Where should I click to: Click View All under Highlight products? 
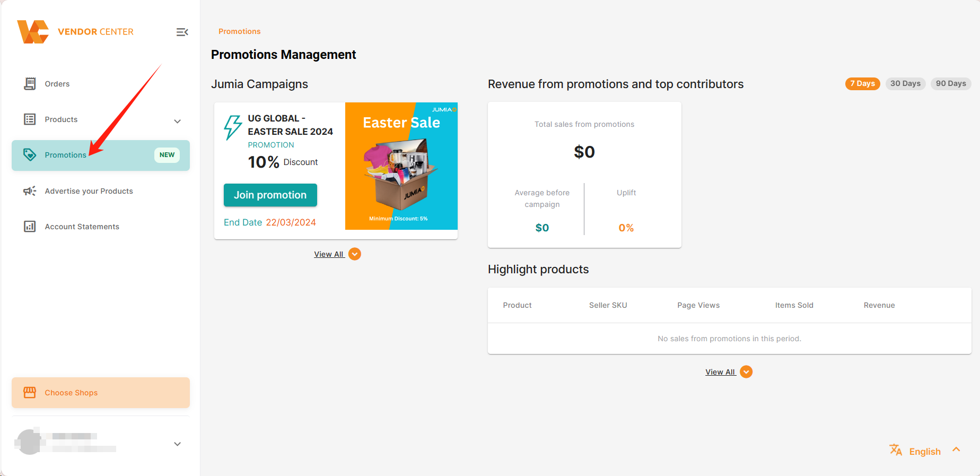[720, 372]
